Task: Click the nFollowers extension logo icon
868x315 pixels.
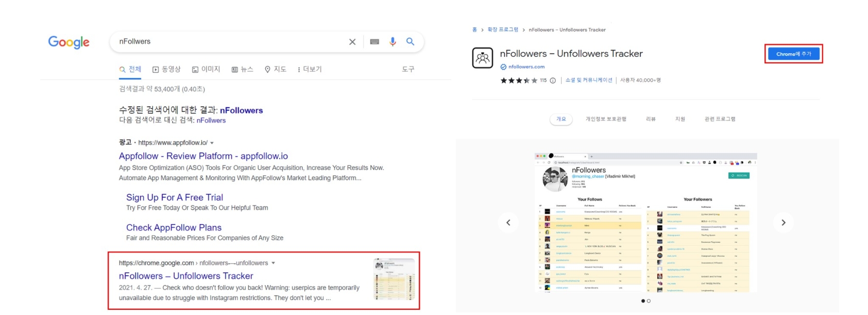Action: pyautogui.click(x=483, y=58)
